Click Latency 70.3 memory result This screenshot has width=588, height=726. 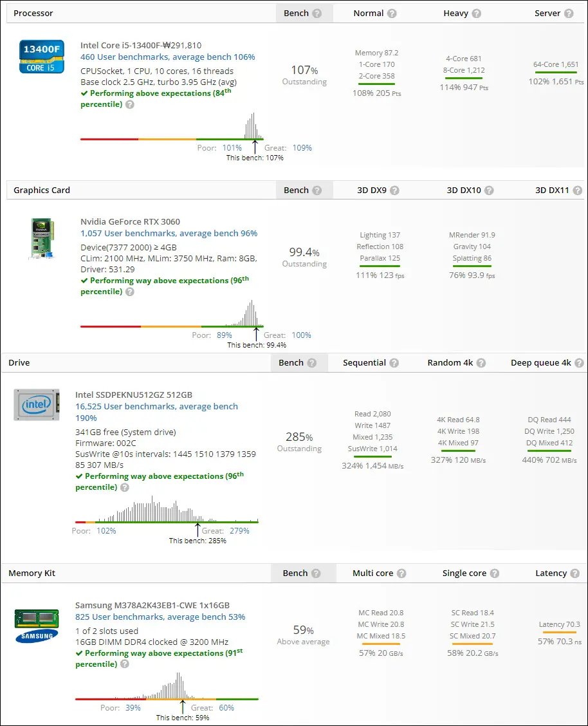[559, 624]
